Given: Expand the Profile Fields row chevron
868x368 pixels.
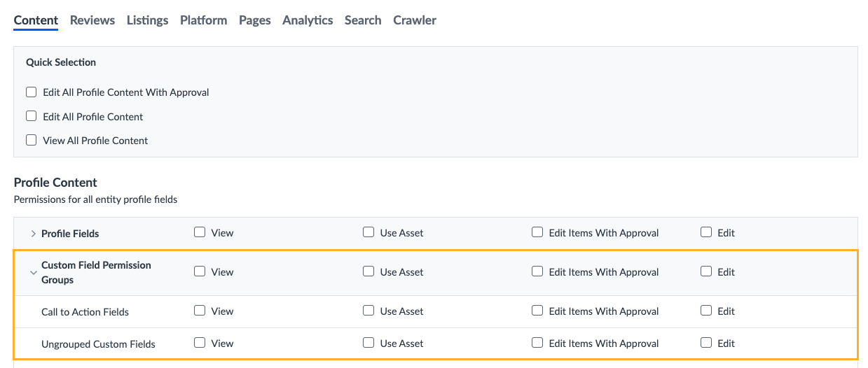Looking at the screenshot, I should [x=33, y=233].
